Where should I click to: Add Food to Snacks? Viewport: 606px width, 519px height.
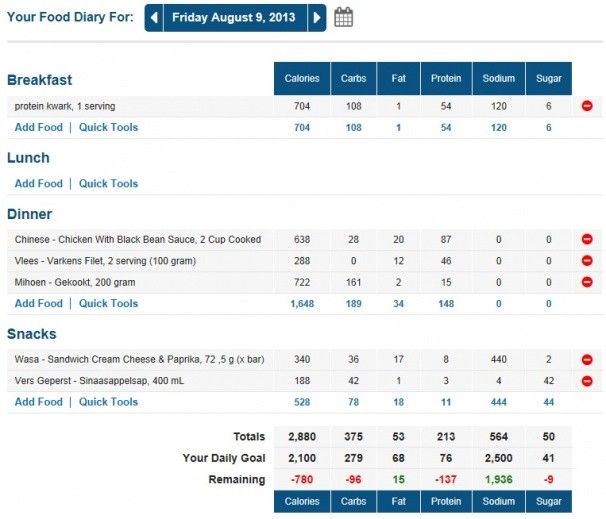[38, 402]
